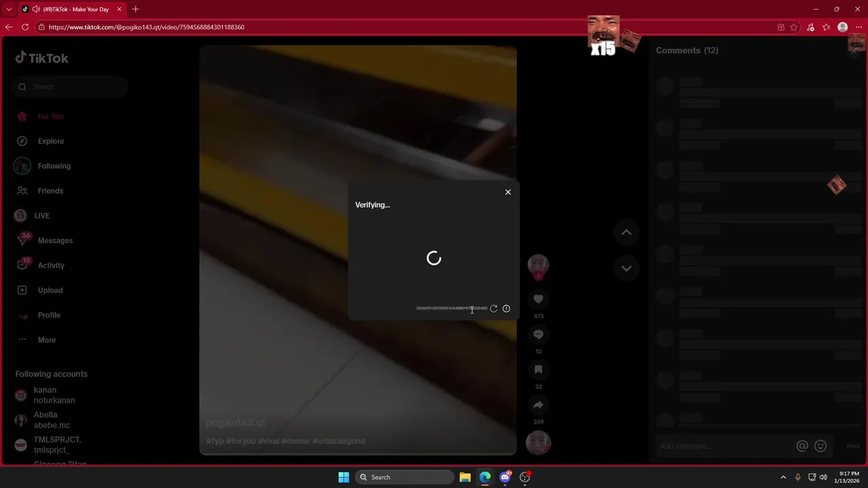Open Messages in sidebar
This screenshot has width=868, height=488.
pyautogui.click(x=55, y=241)
